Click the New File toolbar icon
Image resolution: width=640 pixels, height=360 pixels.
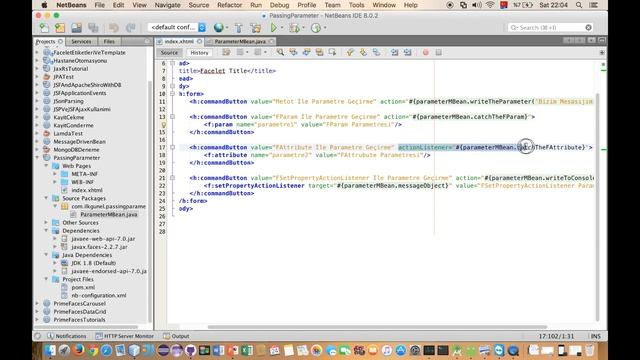(x=44, y=28)
